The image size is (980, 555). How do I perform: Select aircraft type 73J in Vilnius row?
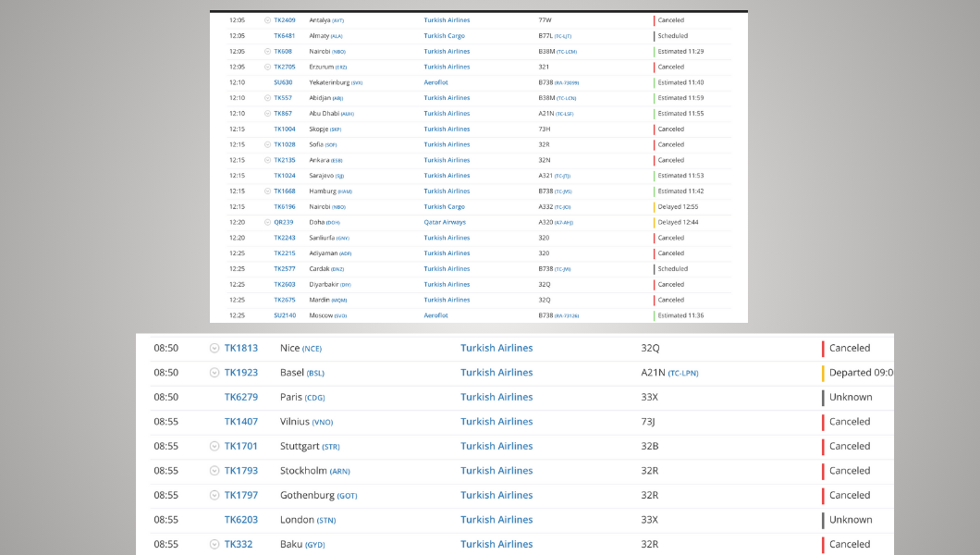pyautogui.click(x=648, y=422)
